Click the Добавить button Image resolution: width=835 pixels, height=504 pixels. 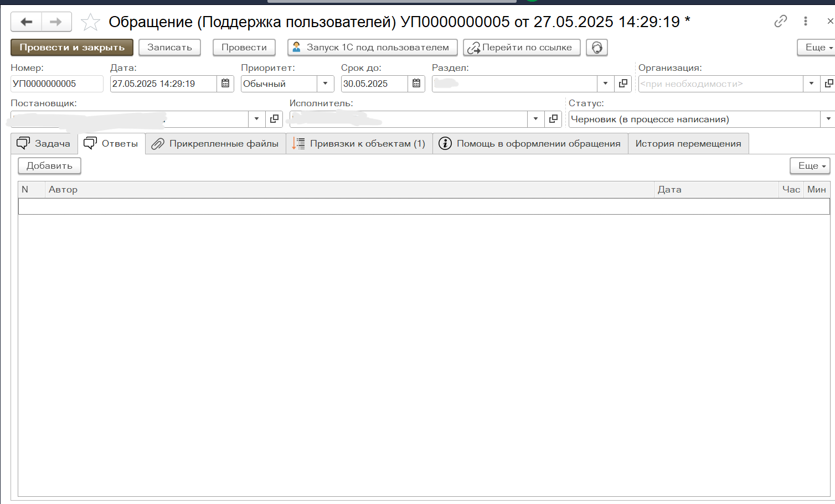click(x=49, y=166)
